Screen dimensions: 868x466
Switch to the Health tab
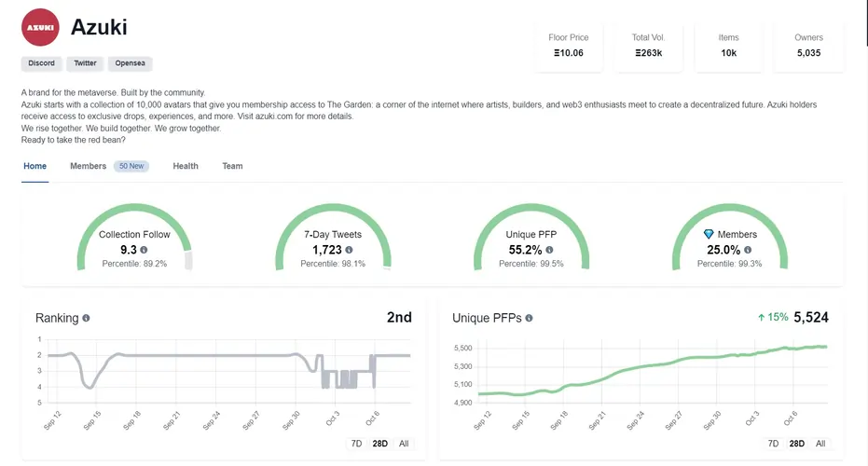186,166
